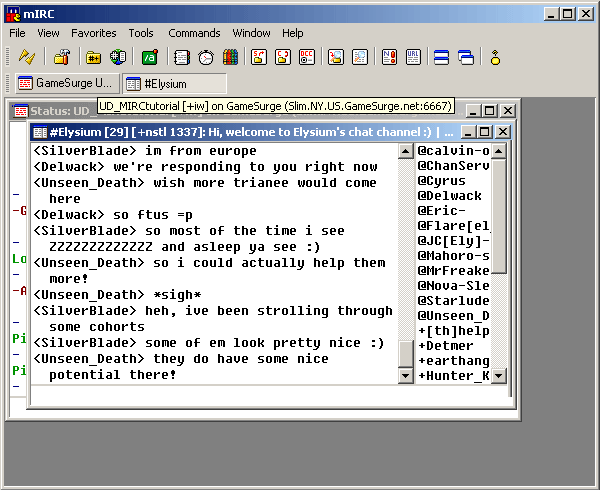Open the Log Files icon

(x=360, y=57)
